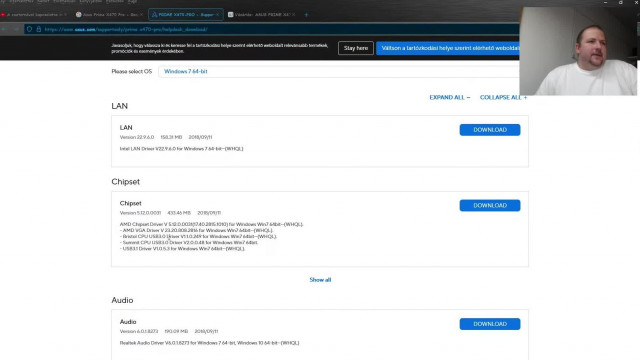Click the AMD Chipset Driver description line

[x=211, y=224]
